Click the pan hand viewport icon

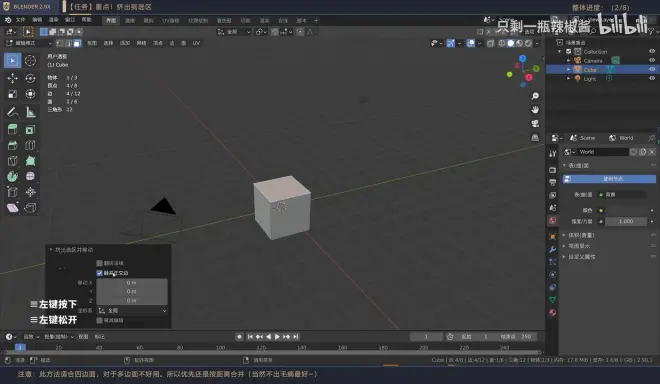(535, 109)
